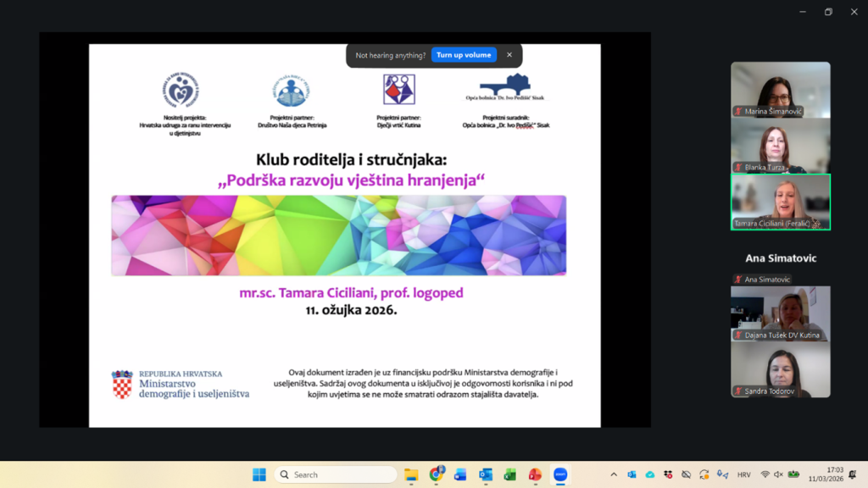Viewport: 868px width, 488px height.
Task: Open File Explorer from the taskbar
Action: tap(411, 474)
